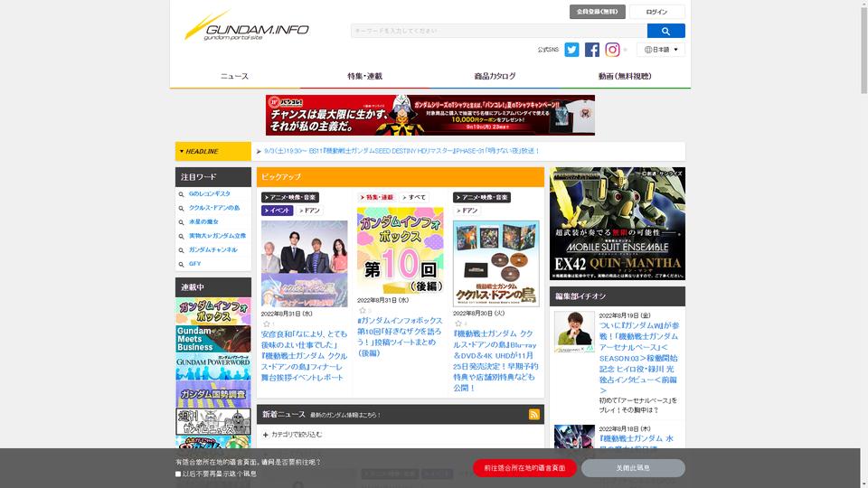Click the red go-to-local-language-page button
Viewport: 868px width, 488px height.
click(524, 468)
